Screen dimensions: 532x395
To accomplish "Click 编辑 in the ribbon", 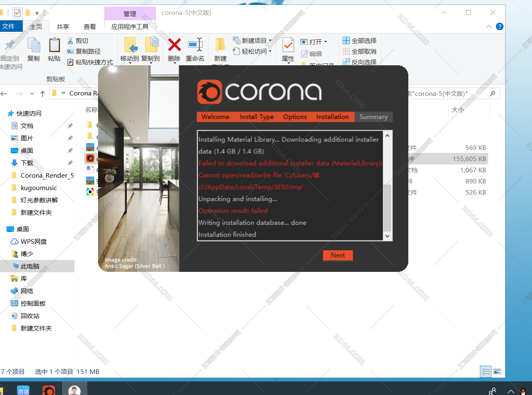I will [312, 54].
